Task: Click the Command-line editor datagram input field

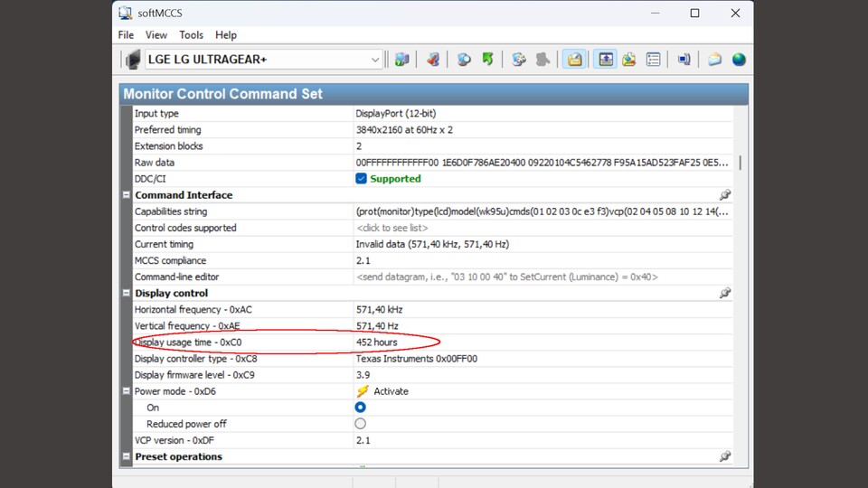Action: pyautogui.click(x=543, y=277)
